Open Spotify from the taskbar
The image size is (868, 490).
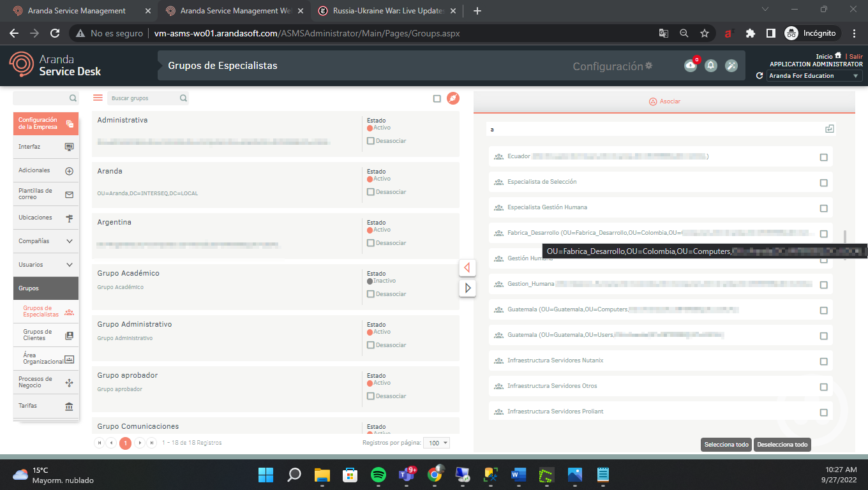click(378, 475)
